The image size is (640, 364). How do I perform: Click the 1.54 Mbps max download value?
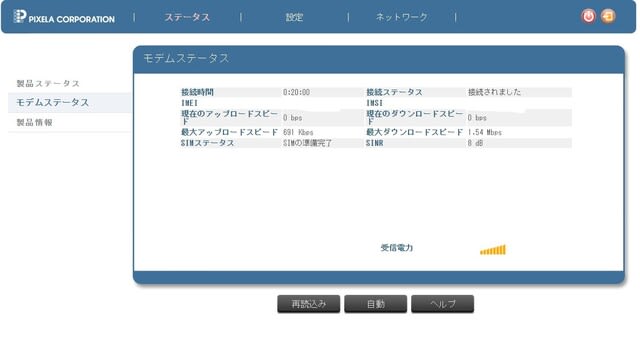(x=484, y=132)
